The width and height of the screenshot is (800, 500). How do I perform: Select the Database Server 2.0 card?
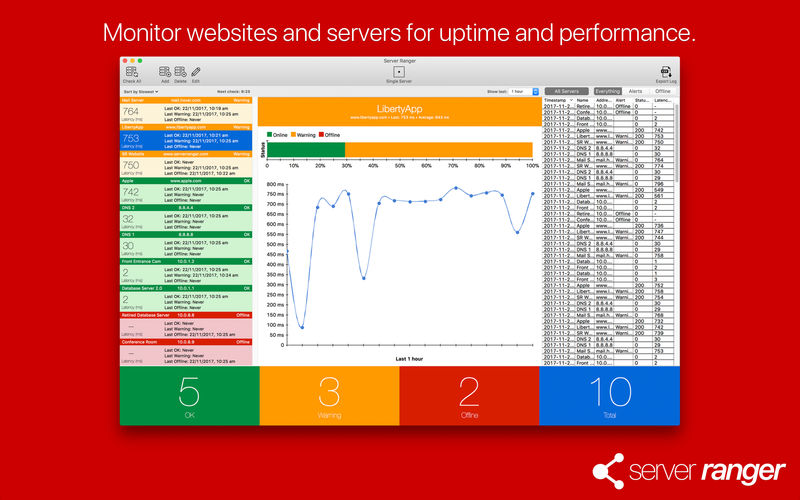point(186,299)
